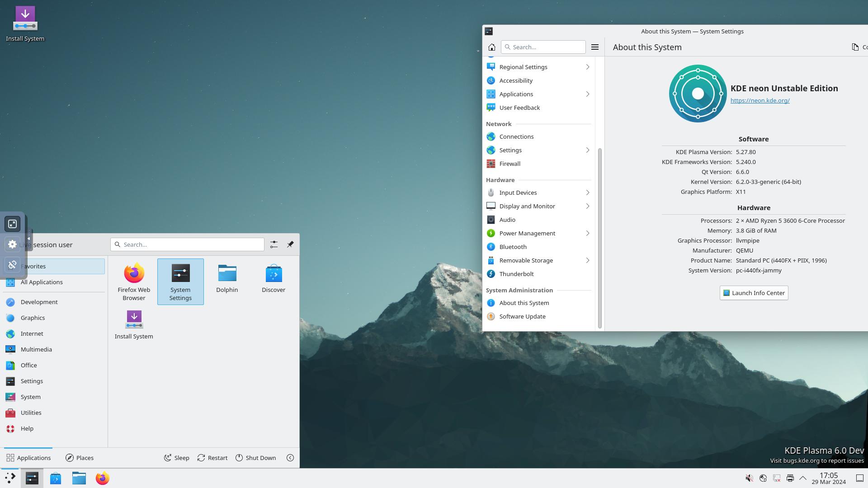
Task: Open Thunderbolt settings
Action: [538, 274]
